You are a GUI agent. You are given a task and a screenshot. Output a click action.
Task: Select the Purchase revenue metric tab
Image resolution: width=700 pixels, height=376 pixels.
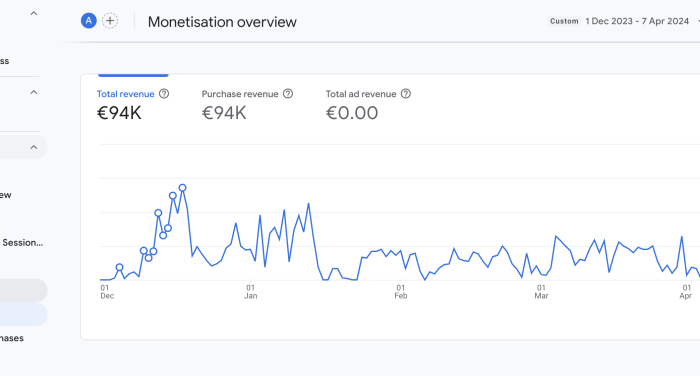pyautogui.click(x=247, y=105)
